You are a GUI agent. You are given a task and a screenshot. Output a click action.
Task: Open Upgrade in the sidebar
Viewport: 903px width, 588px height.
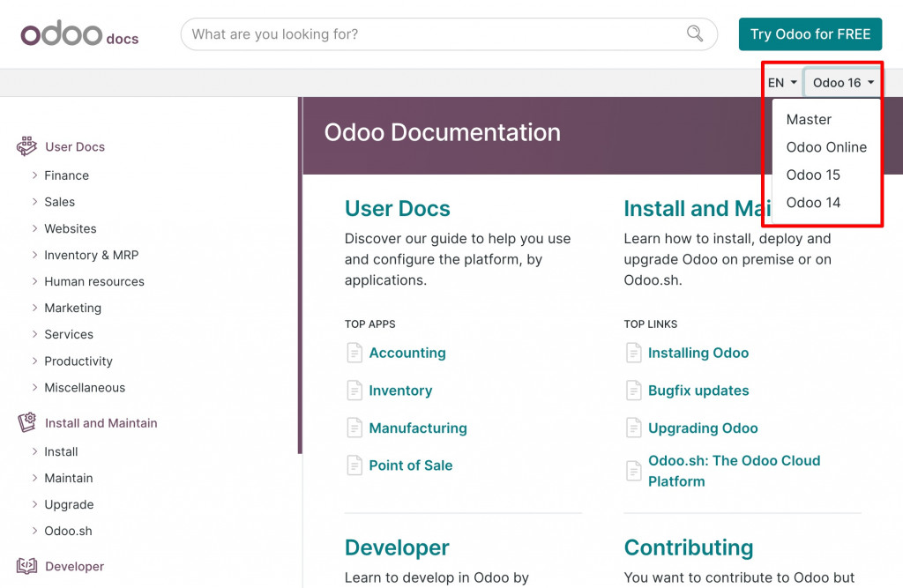tap(69, 504)
